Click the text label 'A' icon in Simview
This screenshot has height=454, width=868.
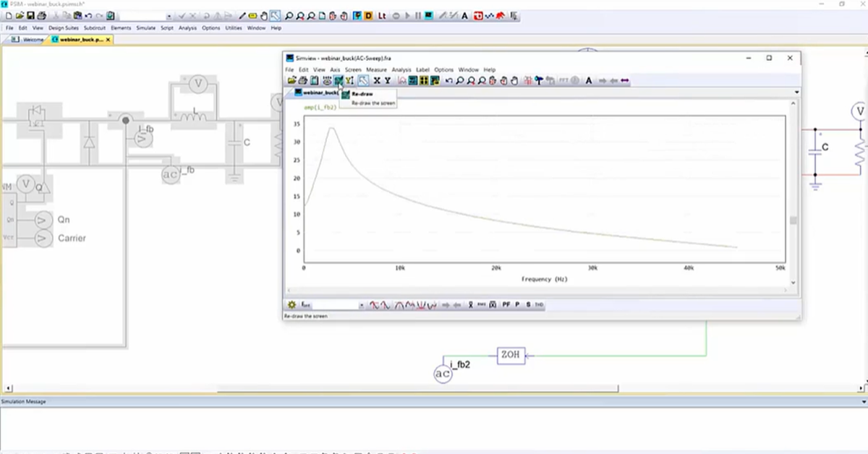click(588, 80)
